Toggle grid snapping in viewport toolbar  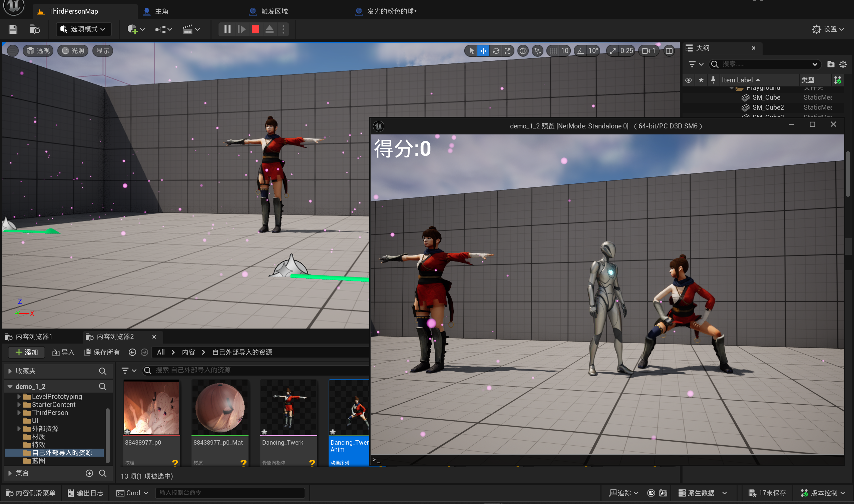tap(553, 51)
